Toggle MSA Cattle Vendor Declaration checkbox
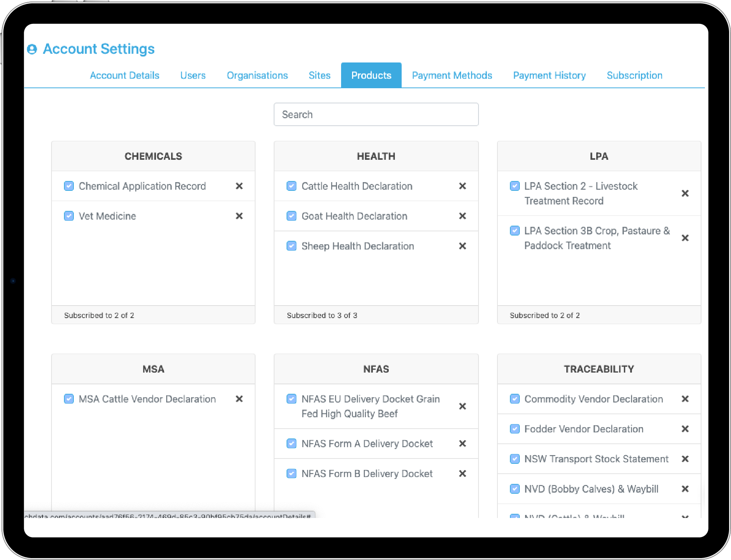The height and width of the screenshot is (560, 731). [69, 399]
